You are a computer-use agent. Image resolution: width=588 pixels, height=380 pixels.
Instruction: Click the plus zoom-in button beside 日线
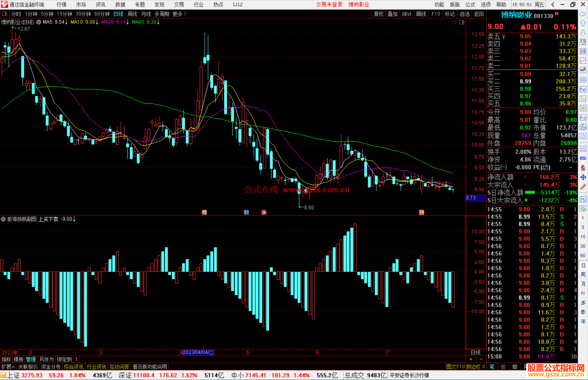471,359
